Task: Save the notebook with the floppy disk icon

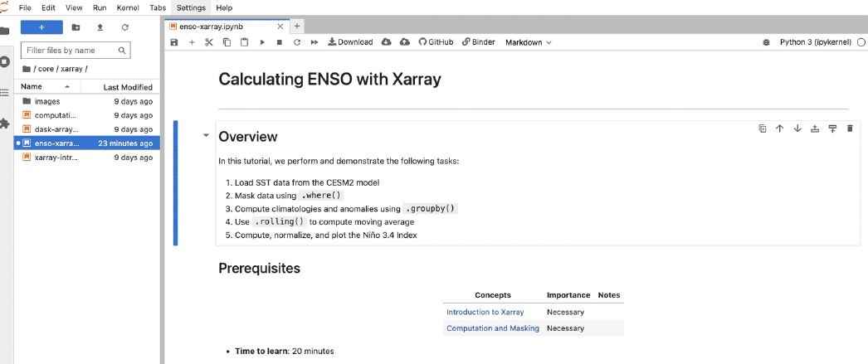Action: (x=174, y=42)
